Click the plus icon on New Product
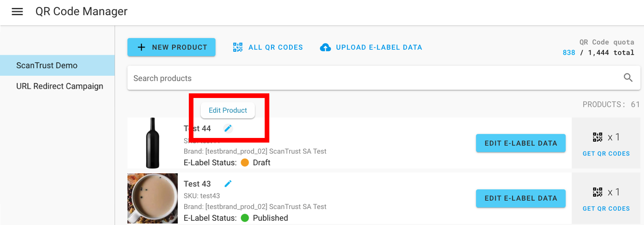 [x=142, y=47]
